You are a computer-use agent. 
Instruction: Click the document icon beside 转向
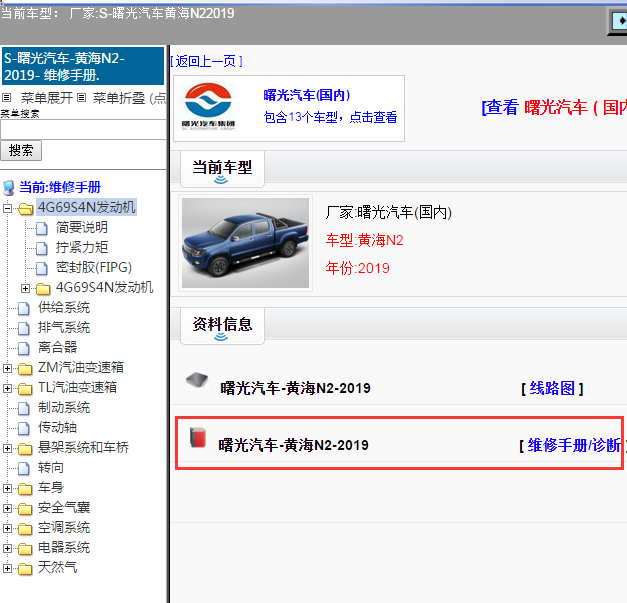pyautogui.click(x=24, y=468)
